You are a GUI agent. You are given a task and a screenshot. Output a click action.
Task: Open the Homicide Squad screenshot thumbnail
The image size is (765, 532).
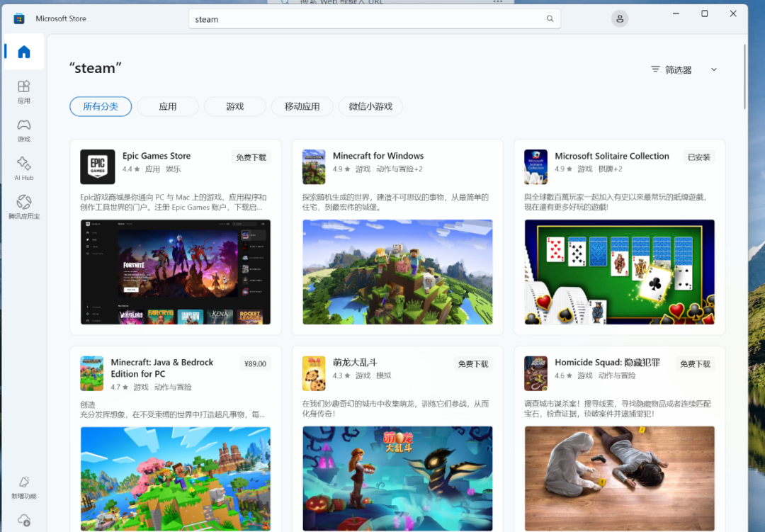click(x=620, y=479)
